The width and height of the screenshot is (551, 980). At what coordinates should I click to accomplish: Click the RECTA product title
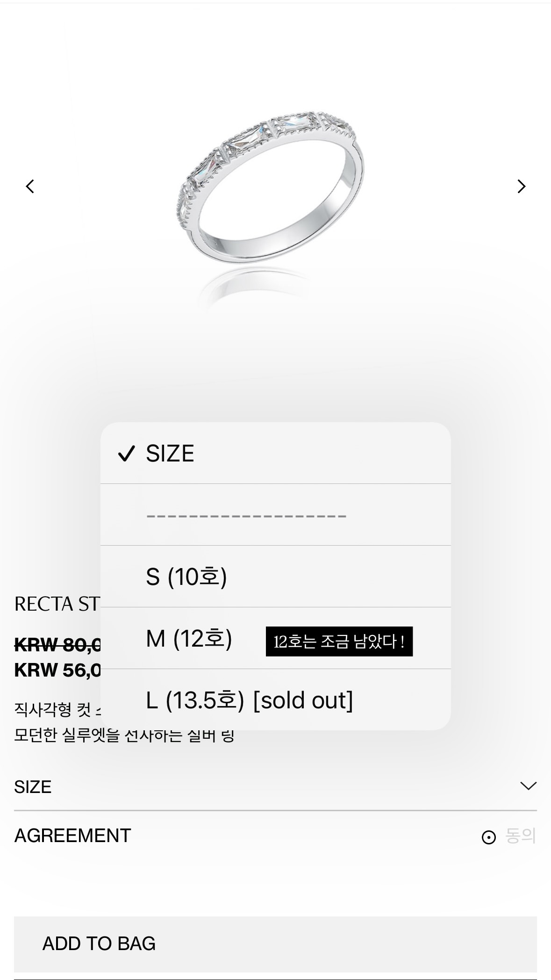coord(57,604)
